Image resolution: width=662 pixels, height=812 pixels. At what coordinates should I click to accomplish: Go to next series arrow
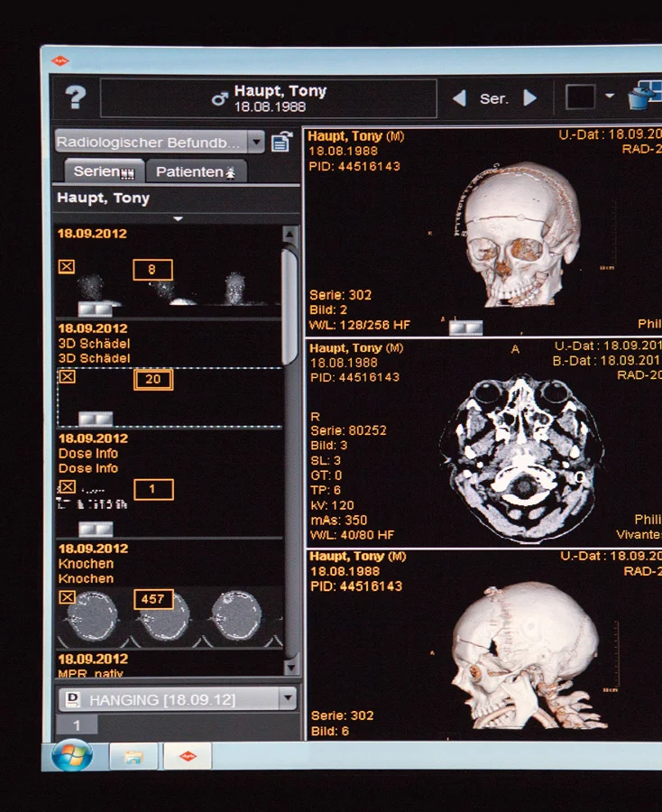pos(530,97)
